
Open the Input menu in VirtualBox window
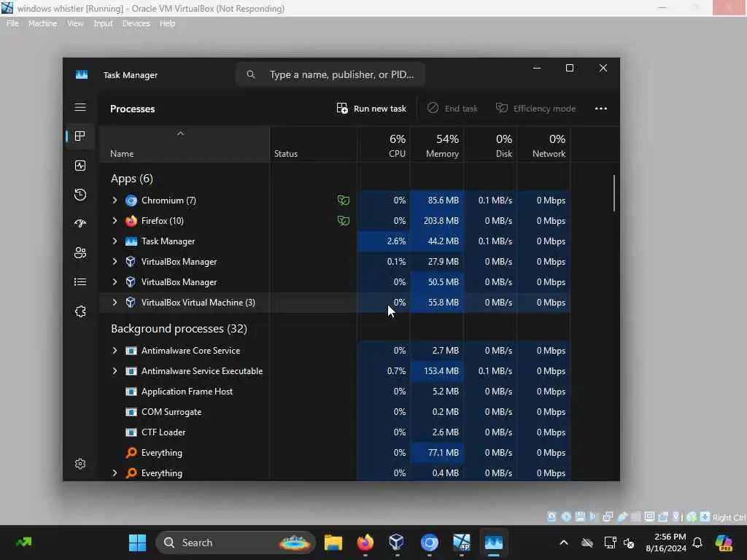103,24
